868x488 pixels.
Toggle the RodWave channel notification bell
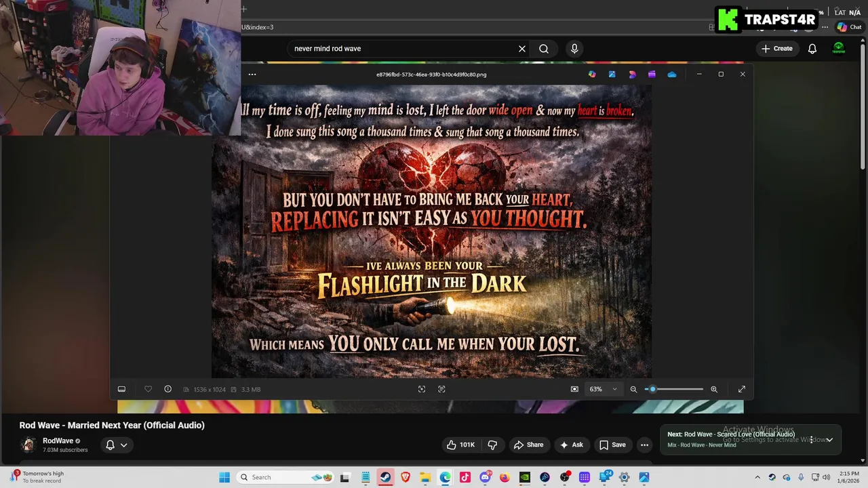pyautogui.click(x=110, y=445)
